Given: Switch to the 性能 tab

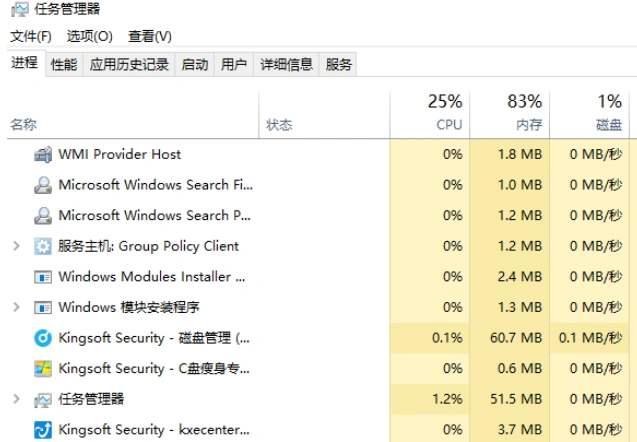Looking at the screenshot, I should pyautogui.click(x=64, y=64).
